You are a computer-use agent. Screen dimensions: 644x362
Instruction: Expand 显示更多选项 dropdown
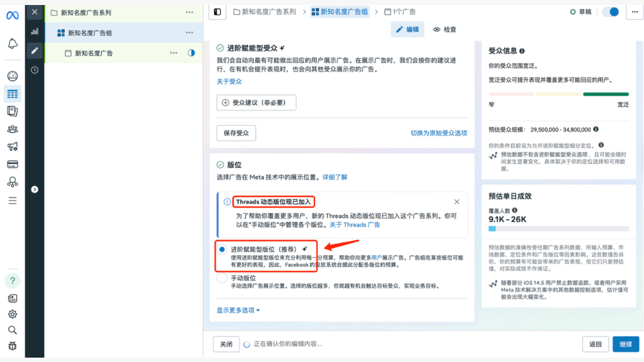pyautogui.click(x=238, y=310)
